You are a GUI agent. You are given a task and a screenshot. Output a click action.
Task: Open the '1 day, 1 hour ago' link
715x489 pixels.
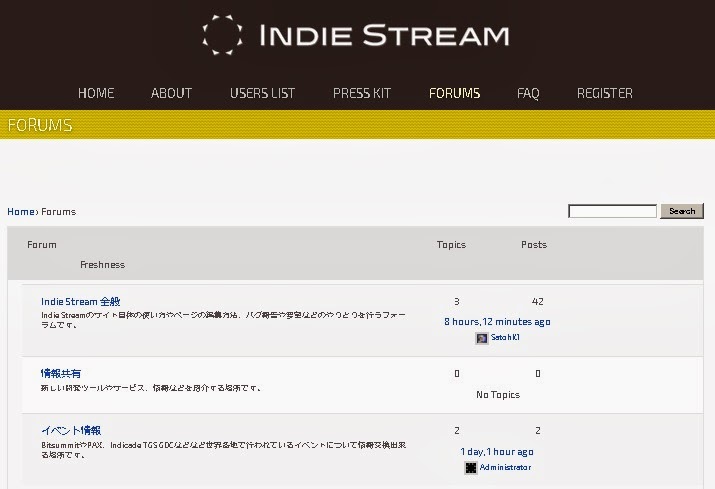(497, 452)
